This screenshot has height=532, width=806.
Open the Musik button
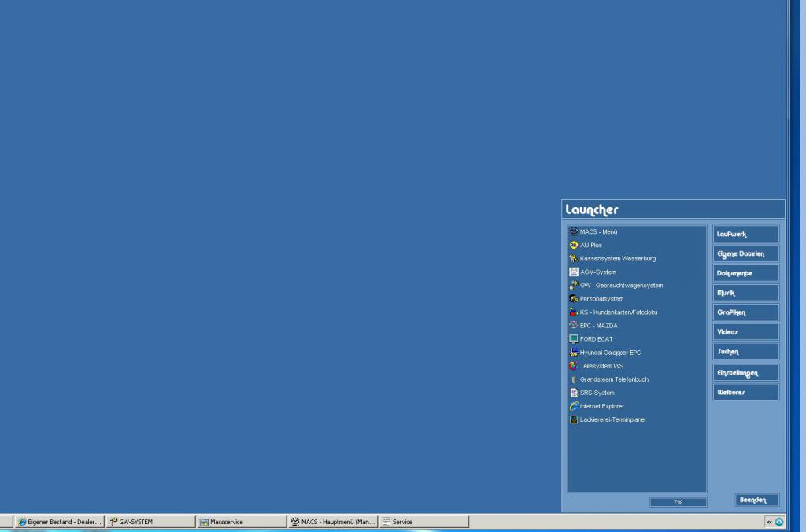[x=746, y=293]
